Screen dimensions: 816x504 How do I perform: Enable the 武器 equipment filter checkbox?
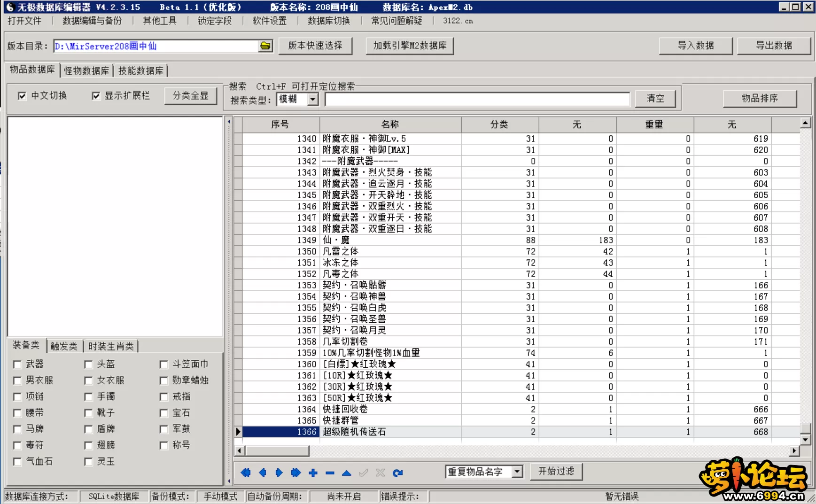point(17,364)
